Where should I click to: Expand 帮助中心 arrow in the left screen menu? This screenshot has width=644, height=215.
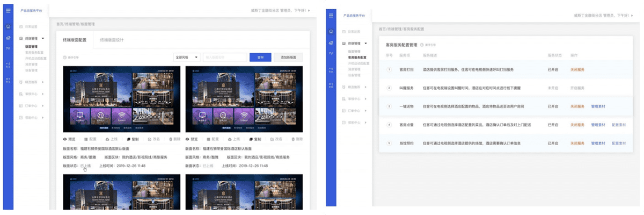[42, 117]
